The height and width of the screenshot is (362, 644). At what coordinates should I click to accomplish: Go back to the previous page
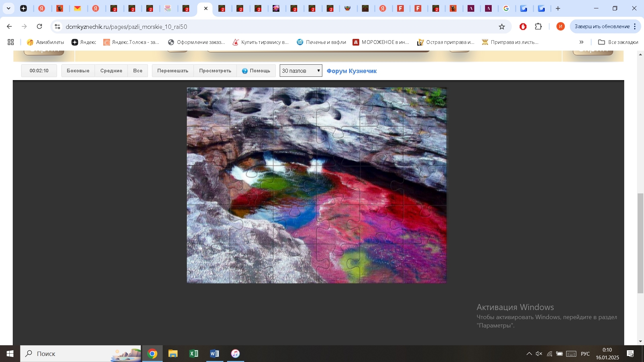[9, 26]
